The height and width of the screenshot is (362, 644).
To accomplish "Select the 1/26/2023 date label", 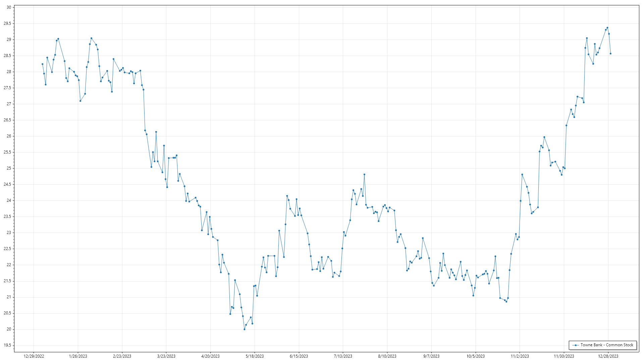I will pyautogui.click(x=78, y=356).
